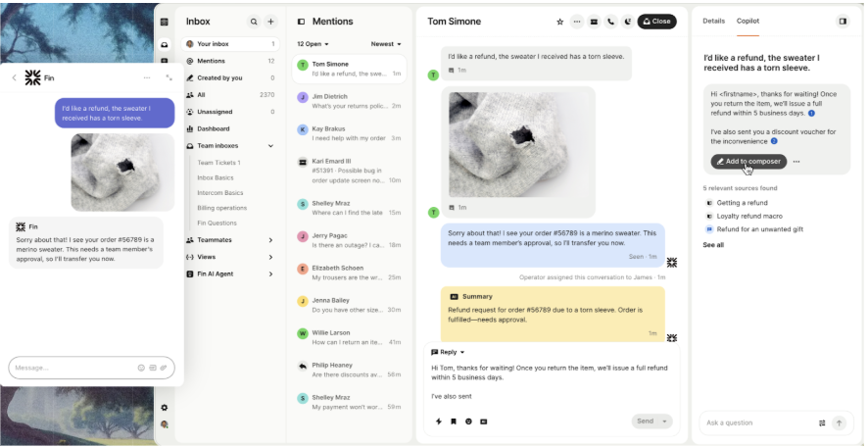
Task: Star the Tom Simone conversation
Action: point(559,22)
